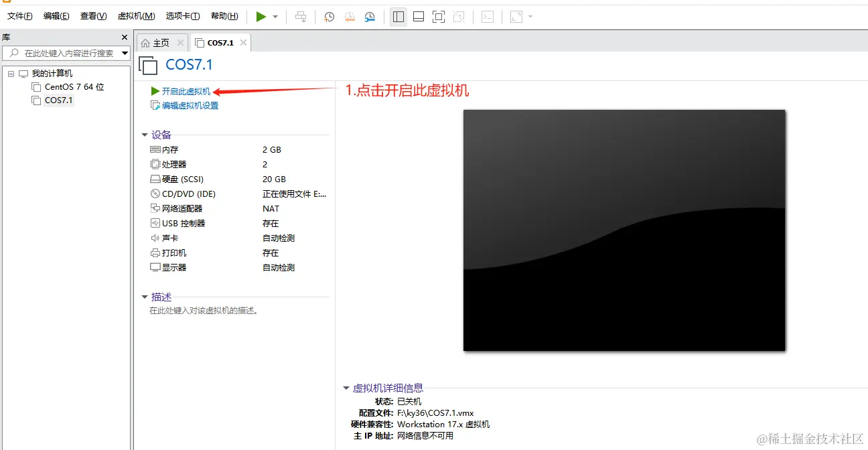Viewport: 868px width, 450px height.
Task: Click the green power-on toolbar icon
Action: [x=263, y=16]
